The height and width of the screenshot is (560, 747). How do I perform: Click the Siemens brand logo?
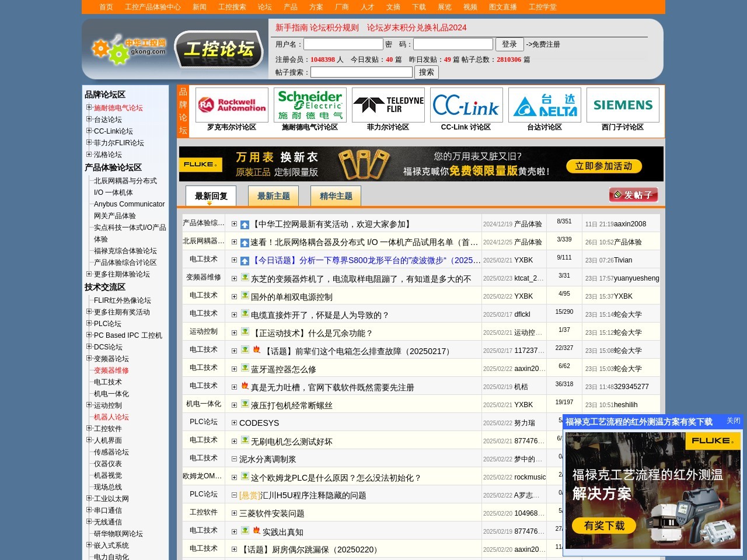point(623,105)
